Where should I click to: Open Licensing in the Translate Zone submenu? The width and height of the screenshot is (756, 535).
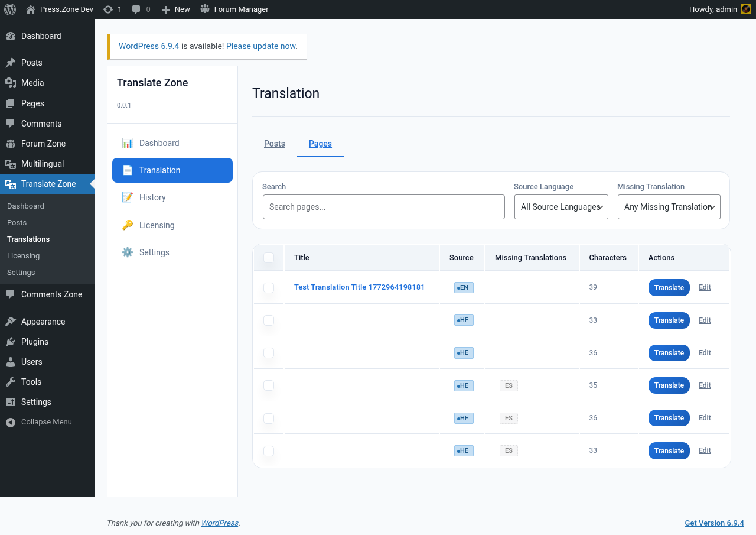pos(23,256)
